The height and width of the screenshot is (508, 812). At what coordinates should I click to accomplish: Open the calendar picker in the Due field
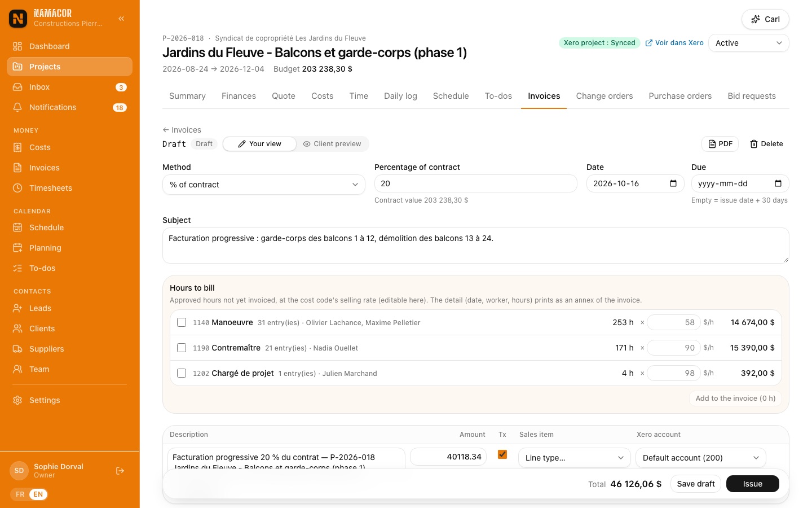(778, 183)
